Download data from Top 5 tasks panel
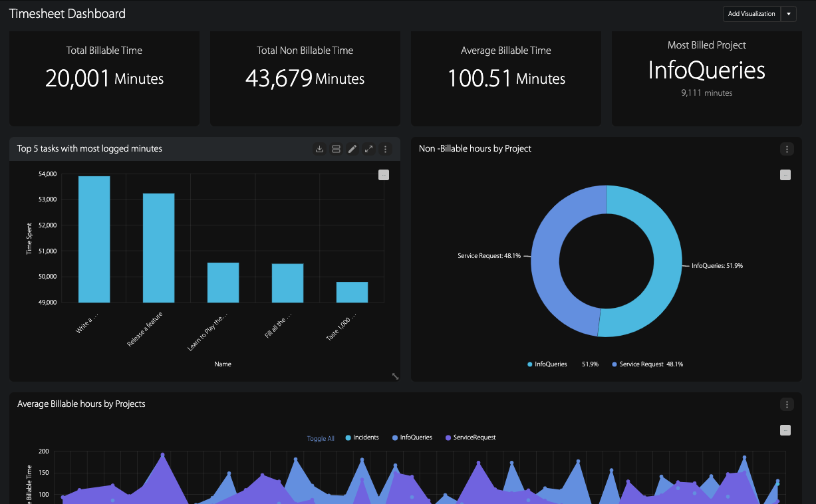Screen dimensions: 816x504 (x=319, y=149)
